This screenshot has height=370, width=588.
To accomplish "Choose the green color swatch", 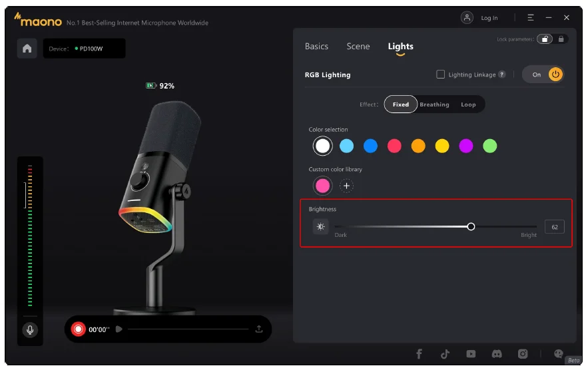I will [489, 146].
